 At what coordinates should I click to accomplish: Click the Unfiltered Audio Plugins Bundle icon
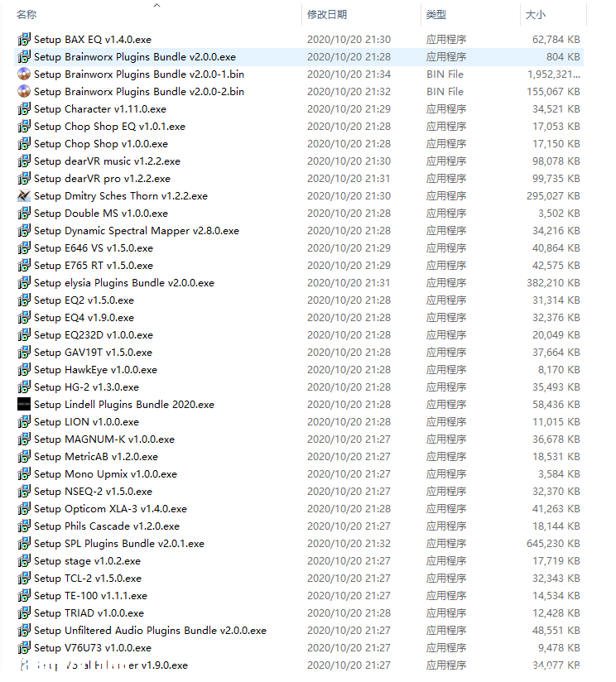(24, 630)
